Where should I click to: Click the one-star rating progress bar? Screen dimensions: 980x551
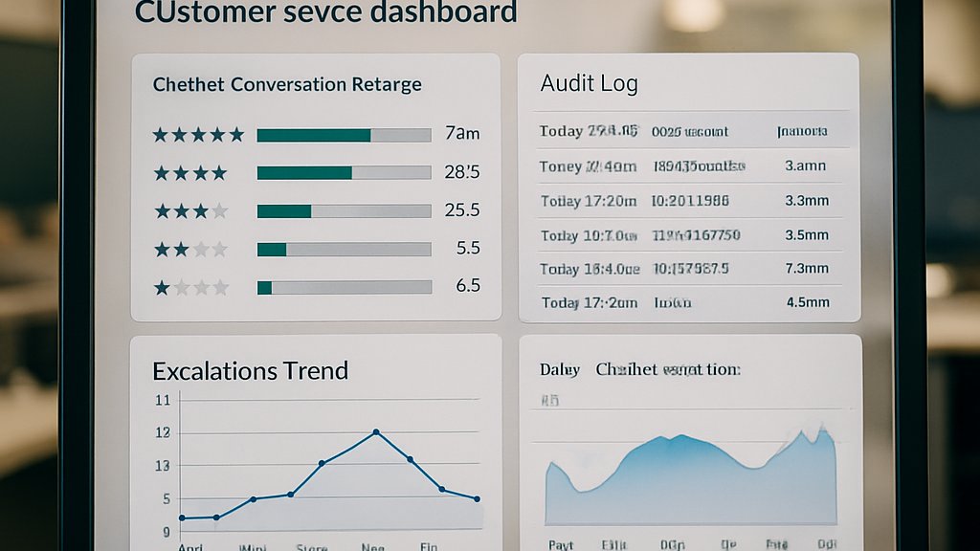344,287
